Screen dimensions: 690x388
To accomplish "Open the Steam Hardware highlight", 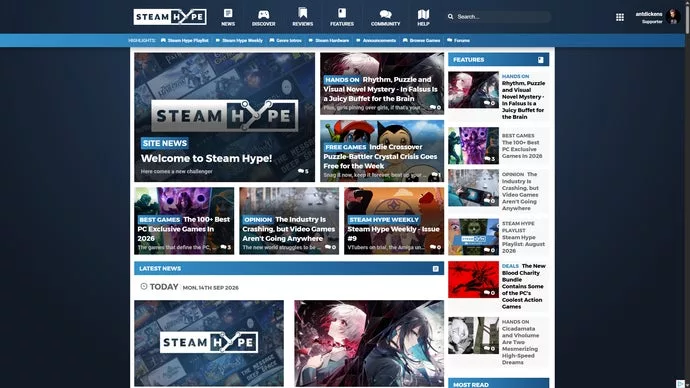I will coord(329,40).
